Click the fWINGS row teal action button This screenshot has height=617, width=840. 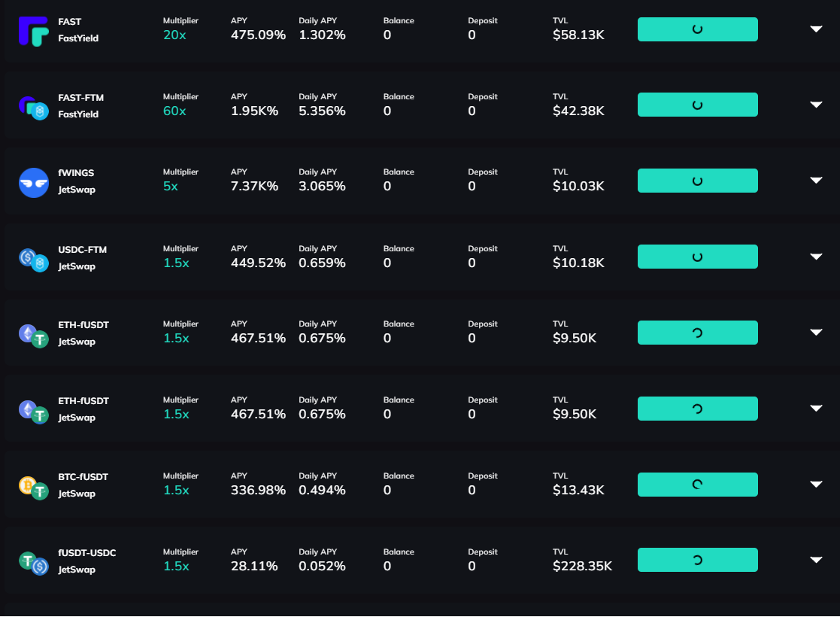point(697,181)
